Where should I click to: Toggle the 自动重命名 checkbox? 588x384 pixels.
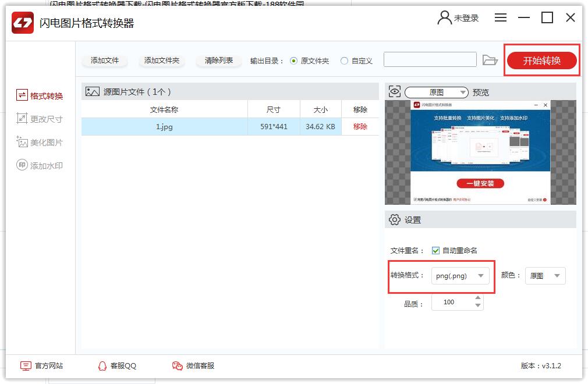(x=435, y=251)
